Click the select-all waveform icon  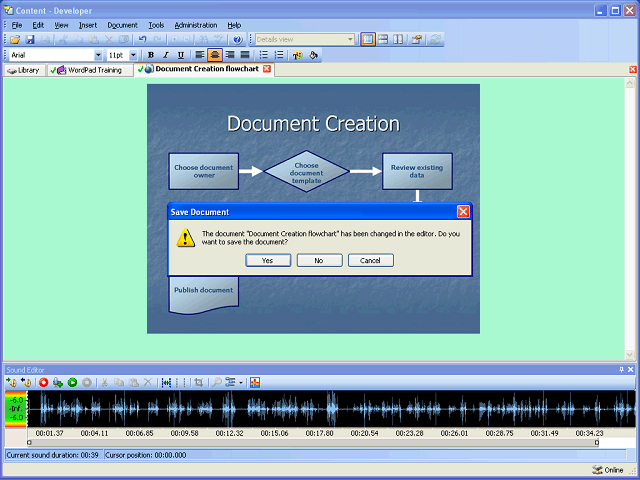pyautogui.click(x=166, y=382)
